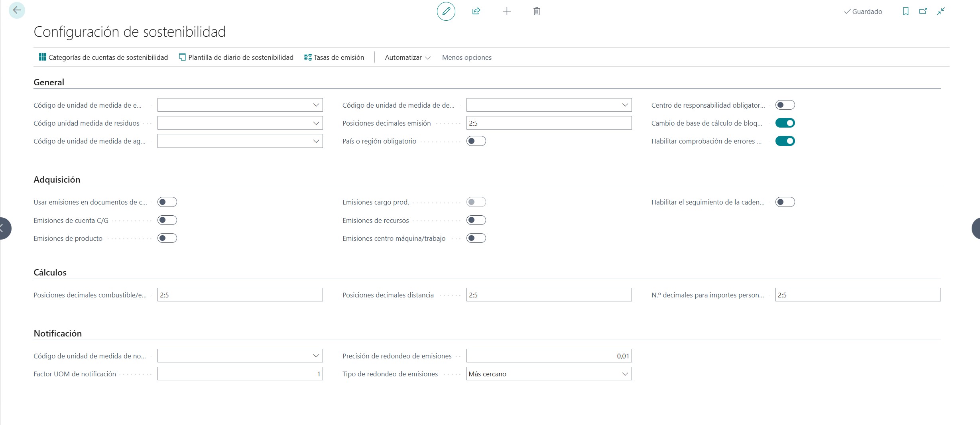Click Posiciones decimales distancia field
Screen dimensions: 980x425
coord(549,295)
